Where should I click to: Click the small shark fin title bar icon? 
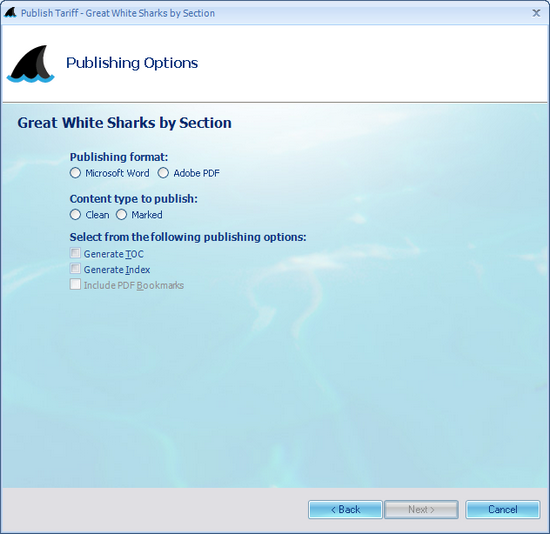pyautogui.click(x=11, y=13)
